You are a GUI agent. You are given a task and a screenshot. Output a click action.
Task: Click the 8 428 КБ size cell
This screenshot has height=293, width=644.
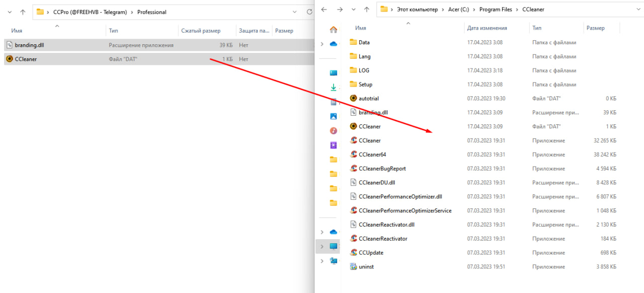(x=606, y=183)
